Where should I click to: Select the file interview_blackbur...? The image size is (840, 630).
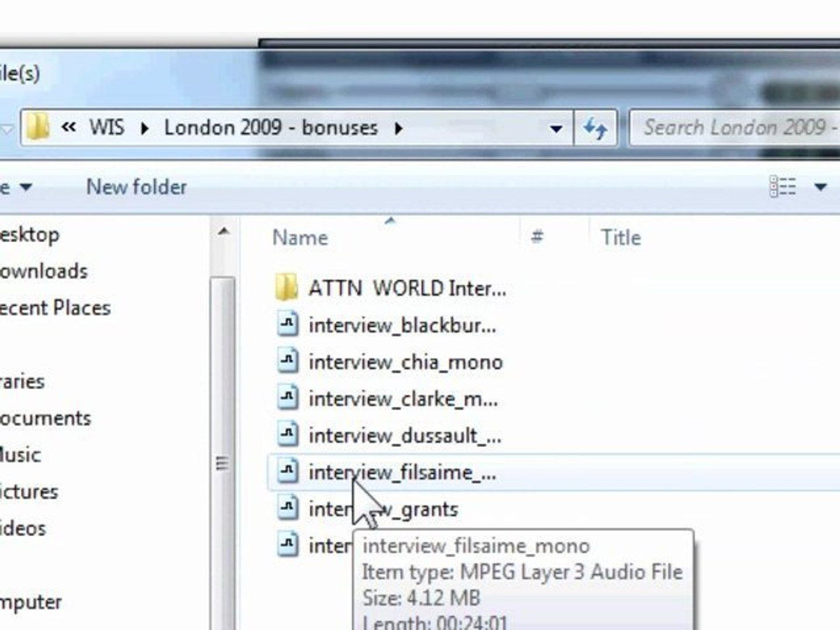[402, 325]
